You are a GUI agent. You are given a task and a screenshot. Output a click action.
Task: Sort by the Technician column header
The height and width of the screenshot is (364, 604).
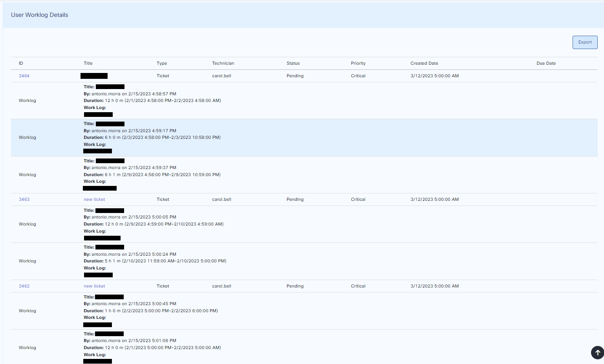(223, 64)
